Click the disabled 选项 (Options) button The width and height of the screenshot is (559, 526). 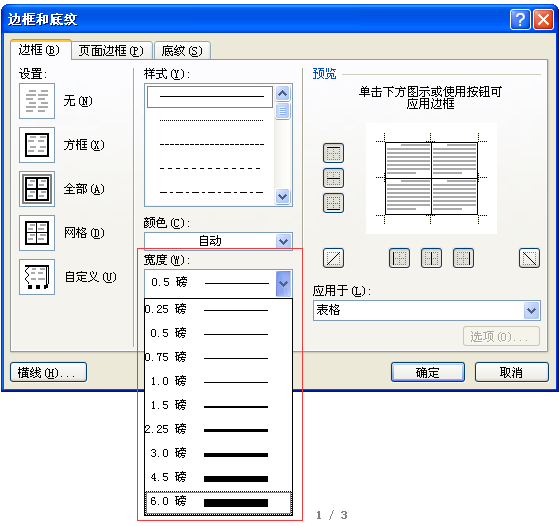pos(501,336)
